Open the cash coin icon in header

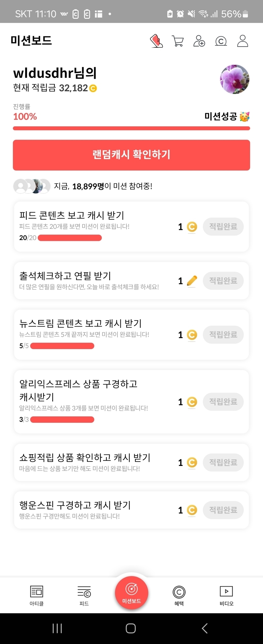pyautogui.click(x=221, y=41)
